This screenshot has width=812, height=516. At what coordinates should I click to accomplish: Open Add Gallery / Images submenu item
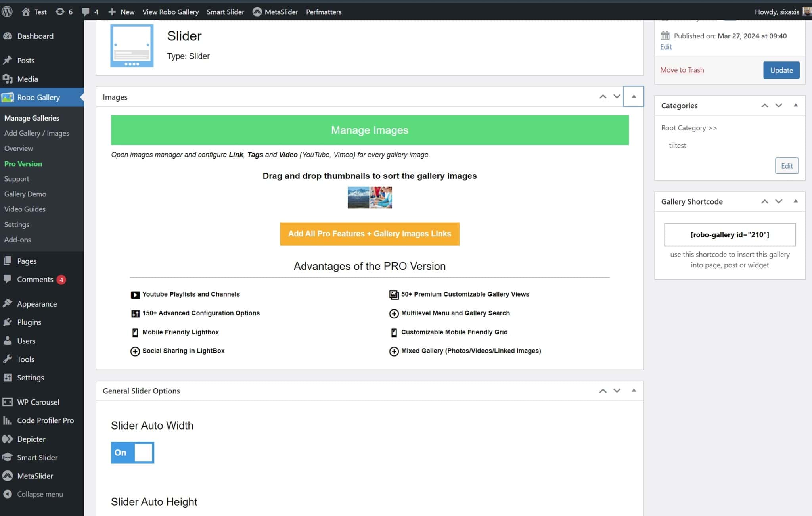pos(36,133)
